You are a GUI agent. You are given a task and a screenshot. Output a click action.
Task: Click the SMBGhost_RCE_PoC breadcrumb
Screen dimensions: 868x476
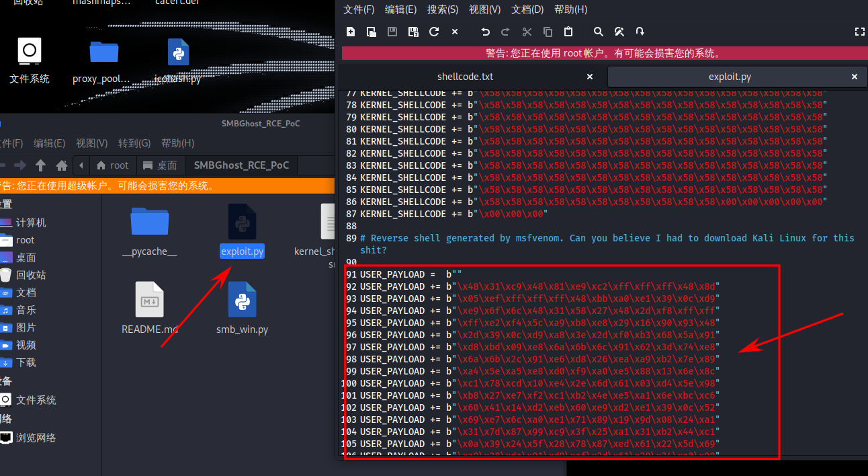241,165
